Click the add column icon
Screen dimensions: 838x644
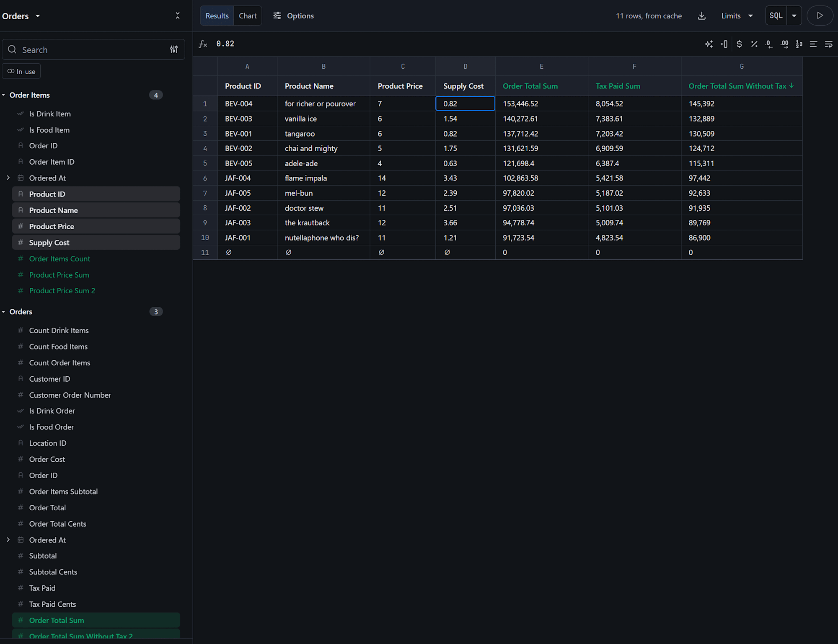coord(724,44)
